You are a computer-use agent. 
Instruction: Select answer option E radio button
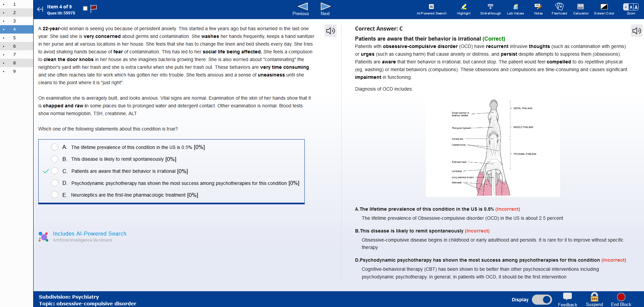coord(55,195)
